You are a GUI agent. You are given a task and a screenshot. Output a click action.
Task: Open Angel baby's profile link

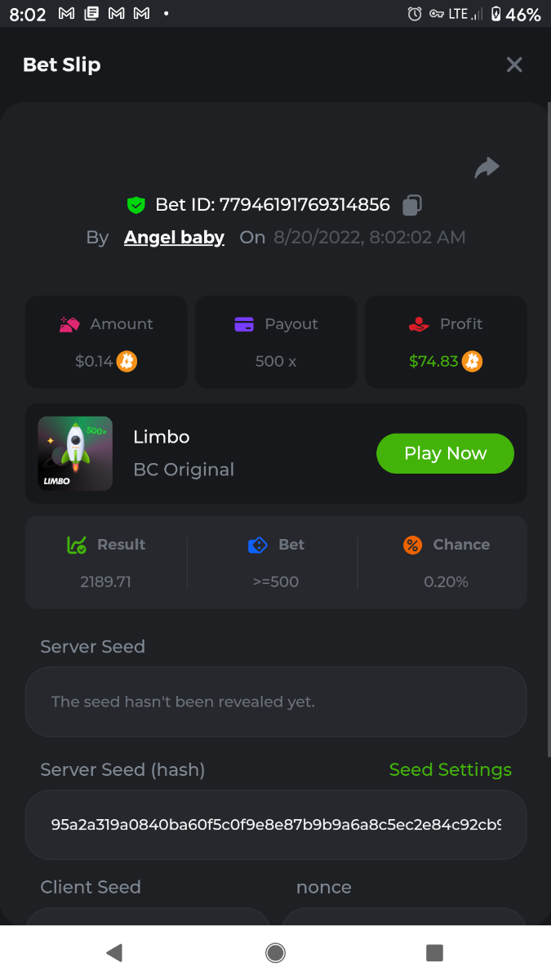(x=174, y=238)
